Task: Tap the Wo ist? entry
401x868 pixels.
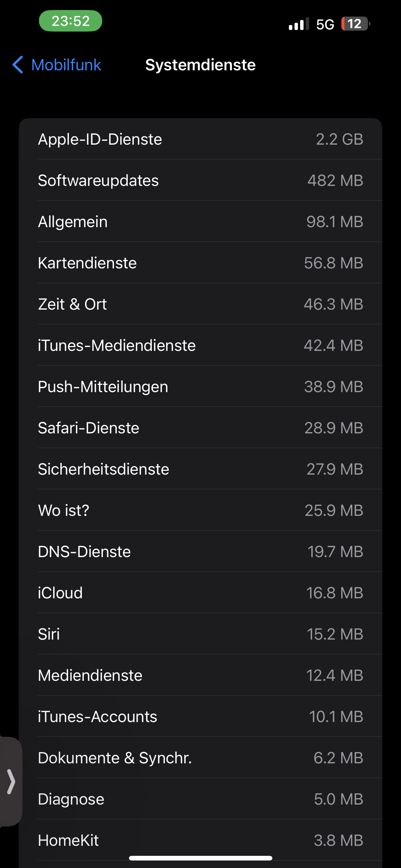Action: click(200, 510)
